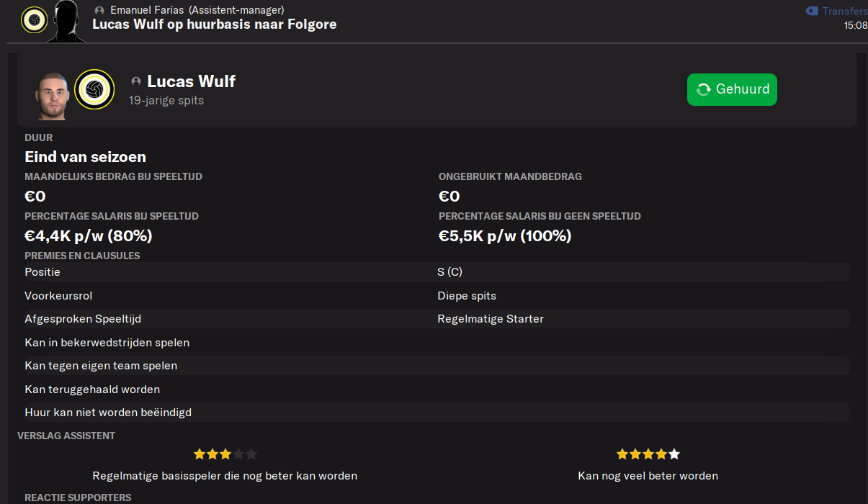
Task: Click the small person icon beside Emanuel Farías
Action: pyautogui.click(x=99, y=11)
